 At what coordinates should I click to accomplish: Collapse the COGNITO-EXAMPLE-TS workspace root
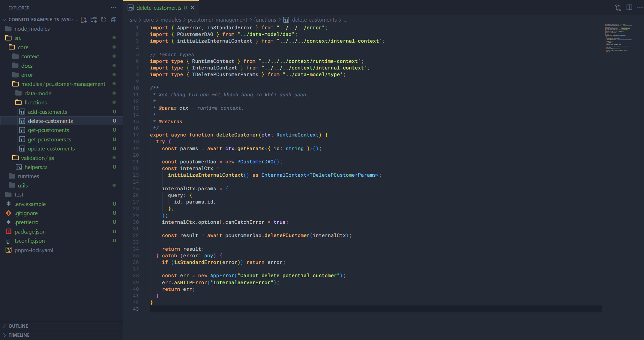click(x=5, y=20)
